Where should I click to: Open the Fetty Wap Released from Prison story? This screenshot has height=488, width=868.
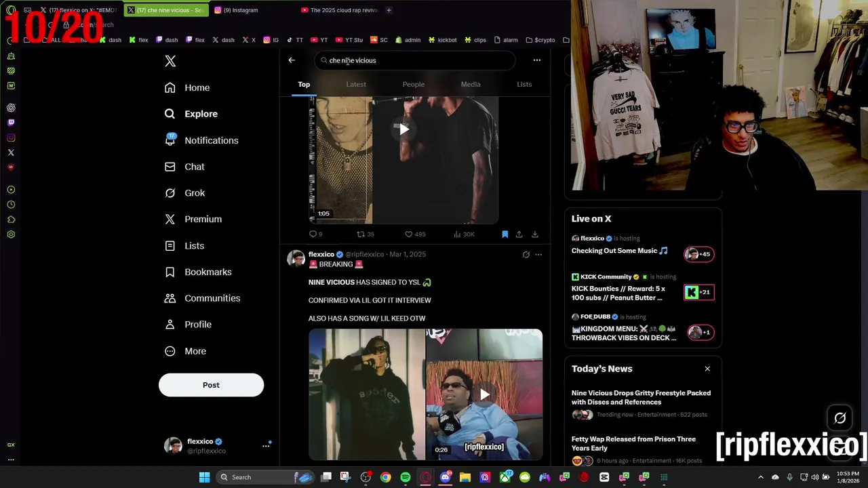pyautogui.click(x=633, y=443)
